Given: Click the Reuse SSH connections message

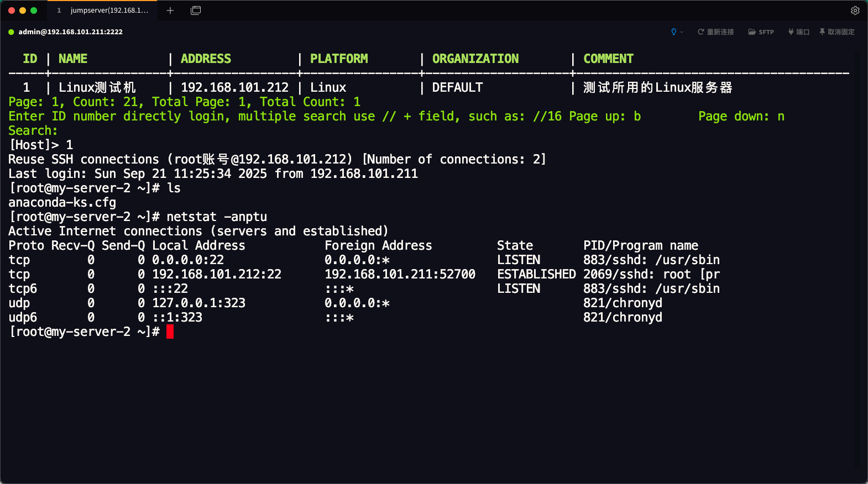Looking at the screenshot, I should 277,159.
